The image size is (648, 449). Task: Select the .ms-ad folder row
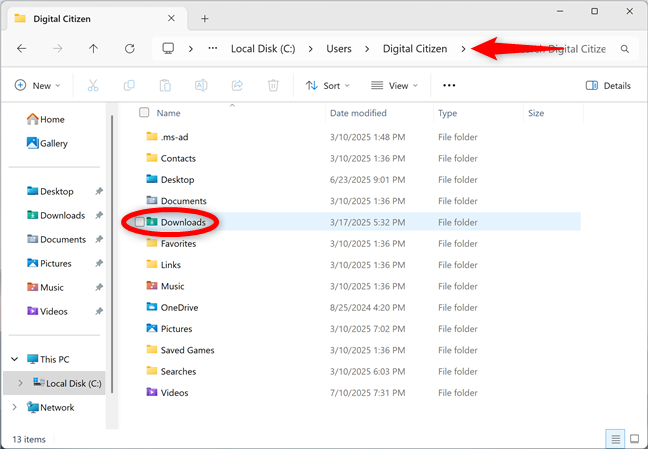(x=358, y=137)
